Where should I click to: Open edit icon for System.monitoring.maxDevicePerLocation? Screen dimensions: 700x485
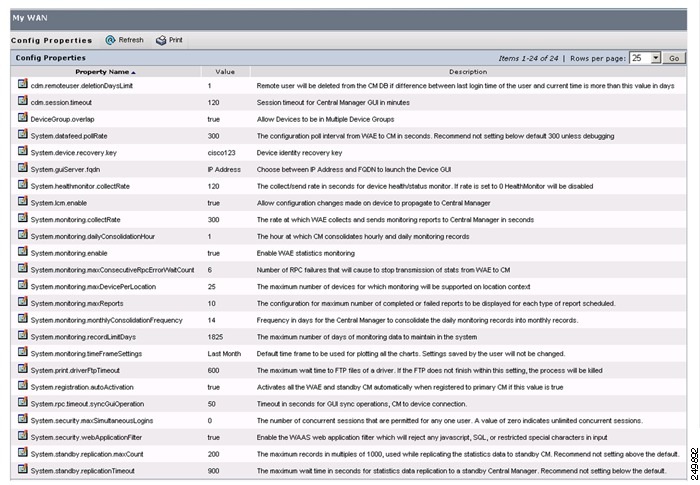[x=23, y=284]
